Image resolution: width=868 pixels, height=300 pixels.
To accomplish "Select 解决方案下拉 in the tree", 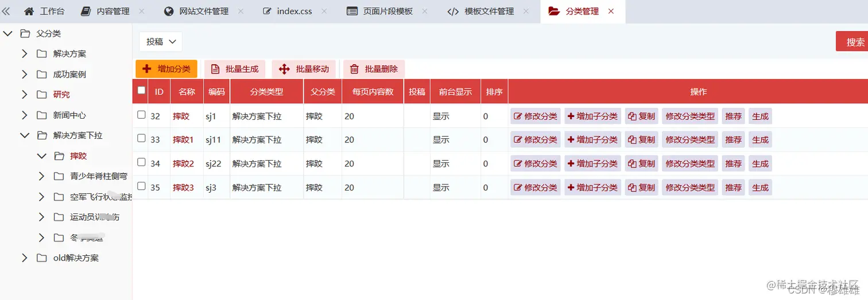I will (77, 135).
